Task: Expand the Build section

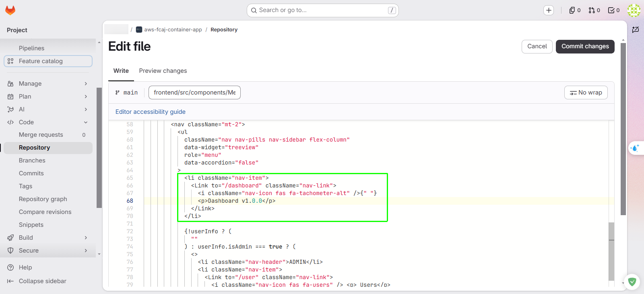Action: point(48,238)
